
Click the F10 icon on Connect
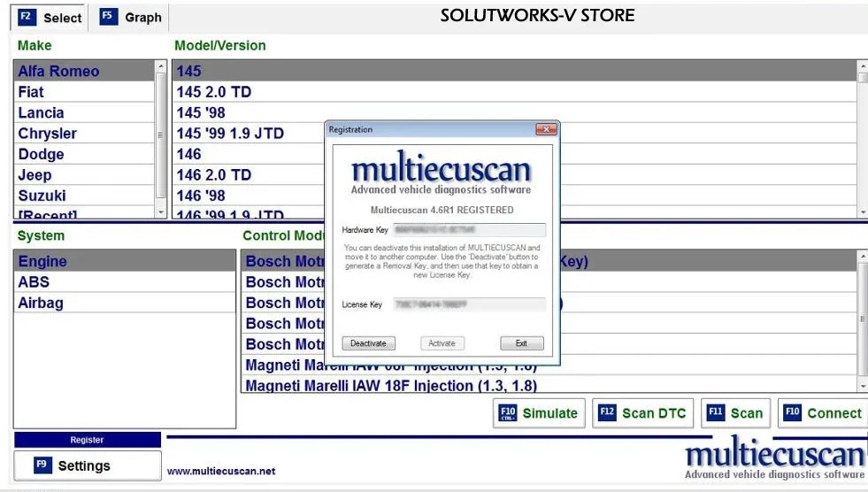(x=792, y=412)
